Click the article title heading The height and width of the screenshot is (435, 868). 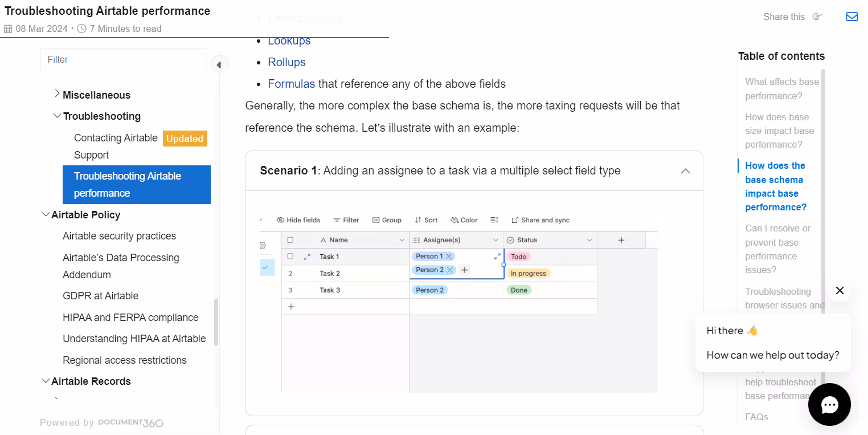click(108, 11)
